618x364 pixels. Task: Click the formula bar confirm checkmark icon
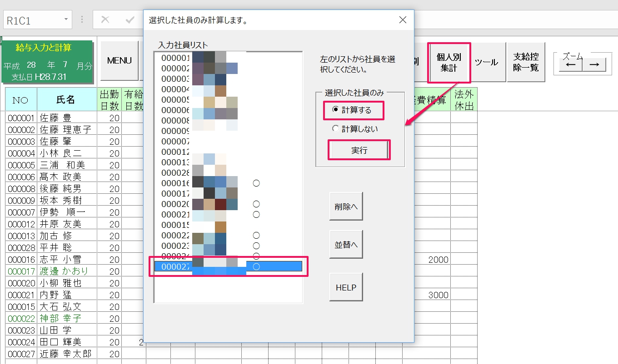point(130,20)
